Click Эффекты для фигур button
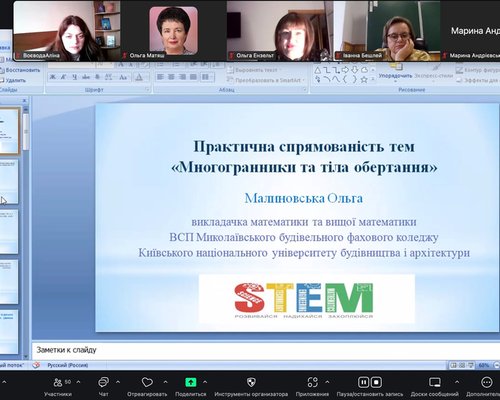The image size is (500, 400). tap(478, 80)
